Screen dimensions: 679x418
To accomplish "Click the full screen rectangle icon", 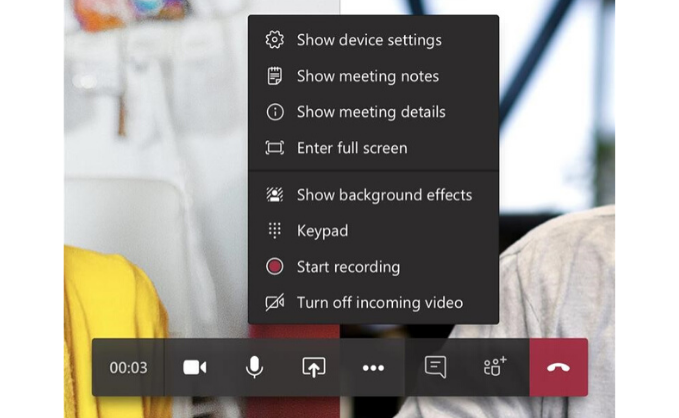I will tap(275, 148).
